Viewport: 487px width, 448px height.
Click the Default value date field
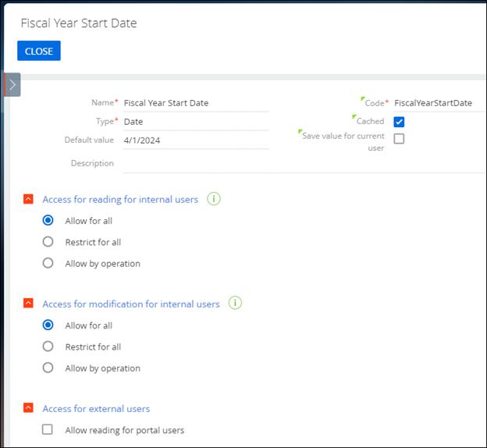[195, 140]
